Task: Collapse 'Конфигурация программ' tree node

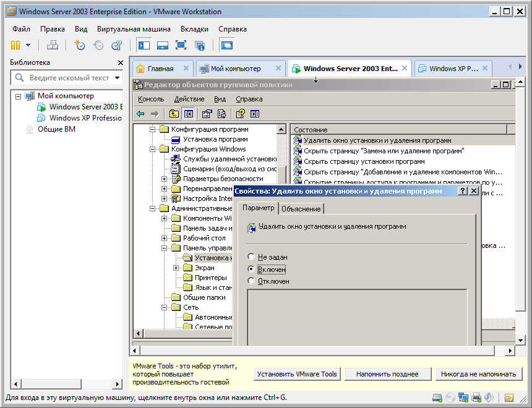Action: (x=152, y=129)
